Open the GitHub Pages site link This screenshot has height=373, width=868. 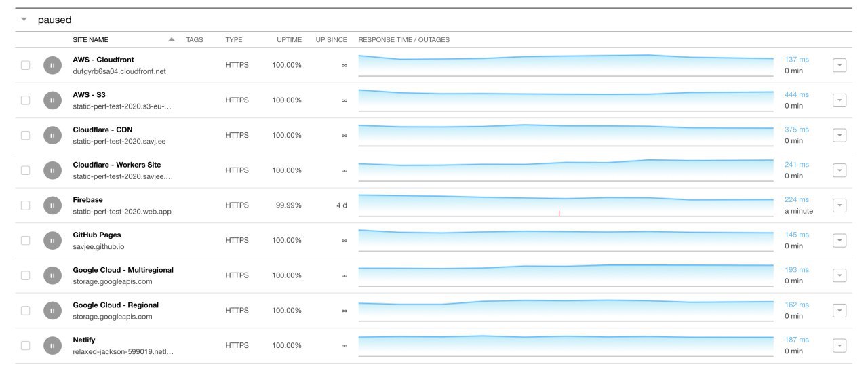tap(97, 235)
